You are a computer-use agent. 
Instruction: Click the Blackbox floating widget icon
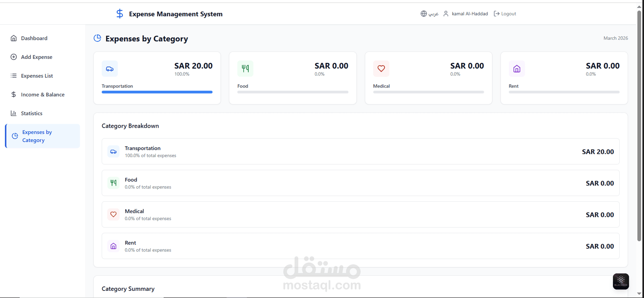[x=621, y=281]
